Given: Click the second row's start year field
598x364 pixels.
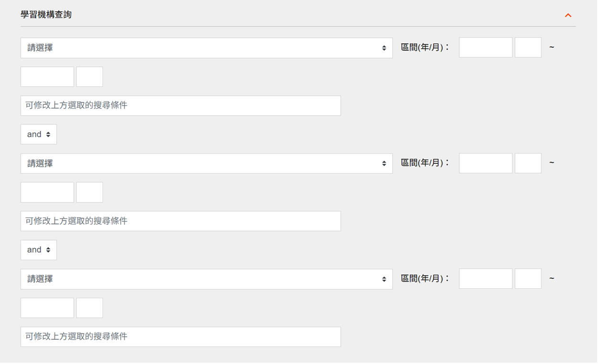Looking at the screenshot, I should (x=485, y=163).
